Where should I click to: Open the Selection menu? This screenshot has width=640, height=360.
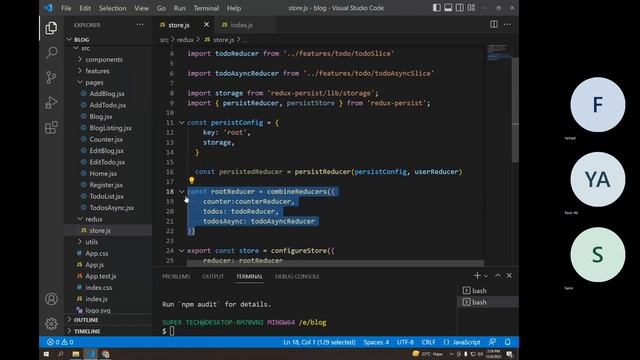pyautogui.click(x=113, y=8)
